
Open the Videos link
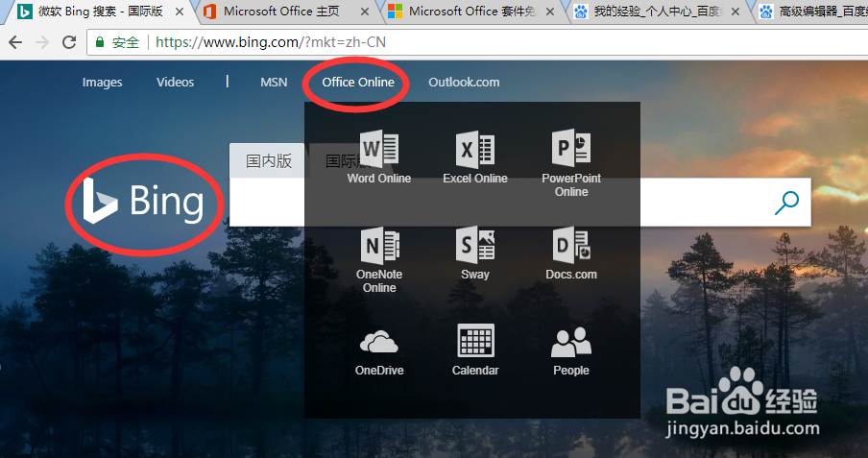point(175,82)
